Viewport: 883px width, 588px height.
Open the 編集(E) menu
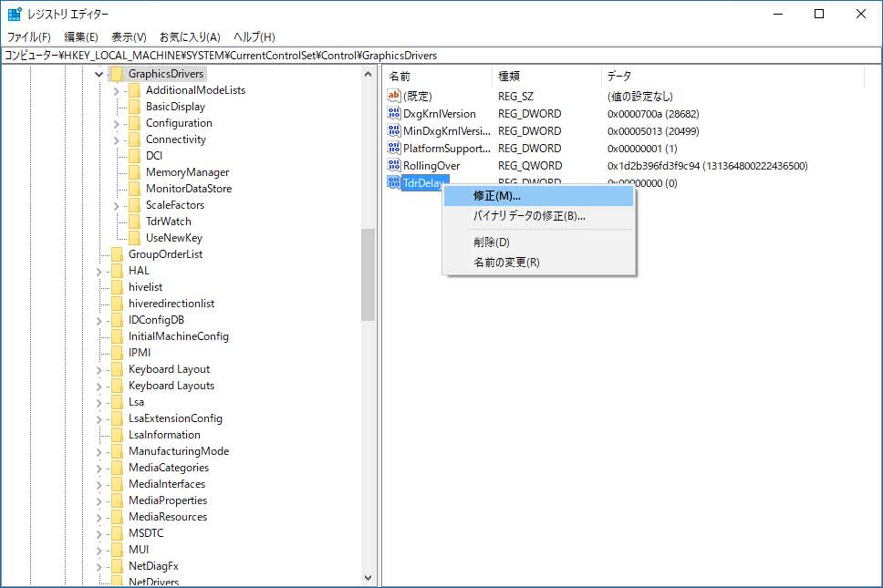(x=81, y=37)
